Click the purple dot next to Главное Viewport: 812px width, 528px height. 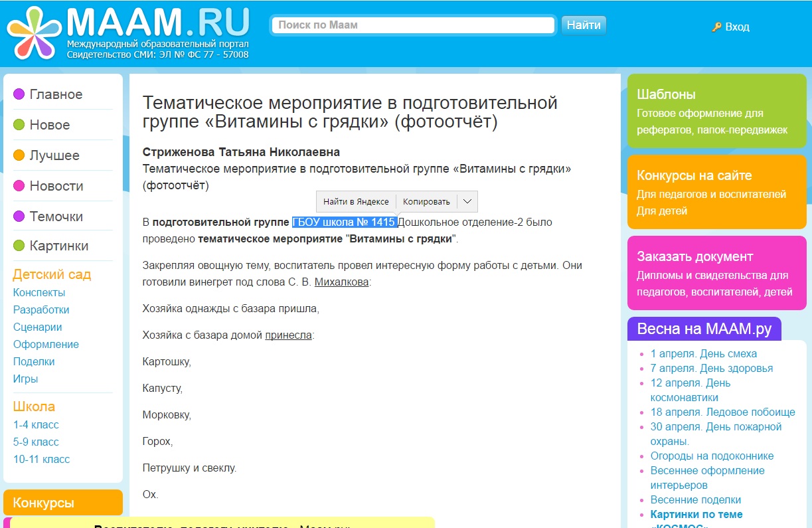pyautogui.click(x=19, y=94)
